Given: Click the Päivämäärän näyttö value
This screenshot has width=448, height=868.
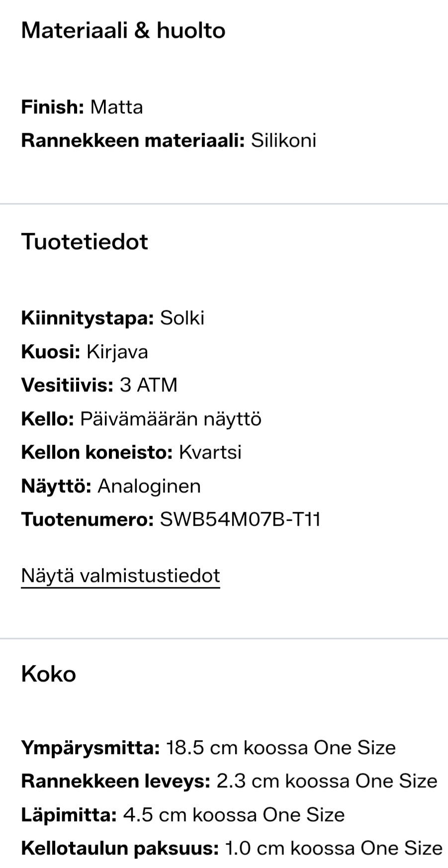Looking at the screenshot, I should (x=171, y=419).
